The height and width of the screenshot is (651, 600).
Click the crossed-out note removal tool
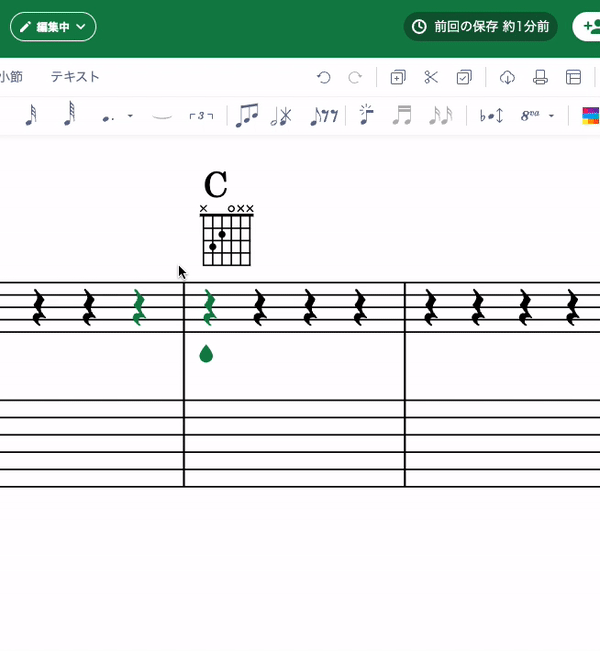[281, 116]
